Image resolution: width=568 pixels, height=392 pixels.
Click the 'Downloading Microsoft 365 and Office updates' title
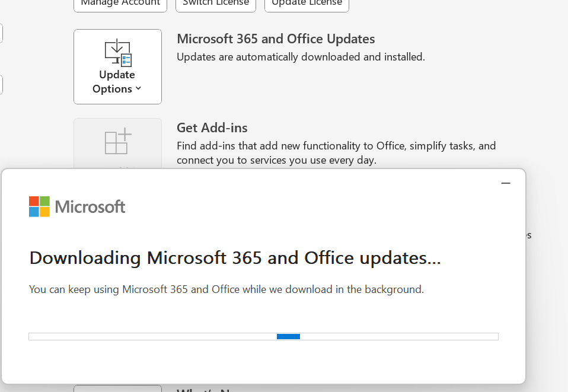[235, 258]
